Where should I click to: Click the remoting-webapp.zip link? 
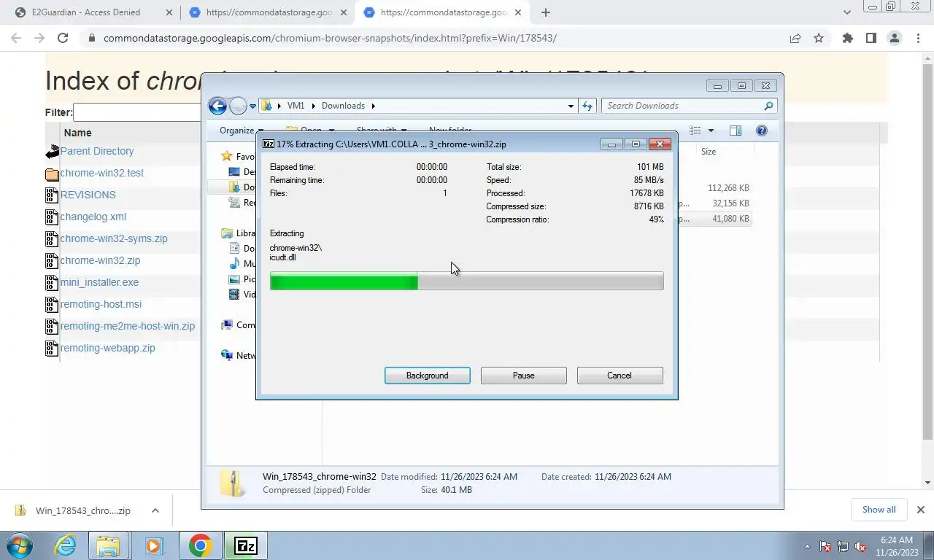click(108, 348)
